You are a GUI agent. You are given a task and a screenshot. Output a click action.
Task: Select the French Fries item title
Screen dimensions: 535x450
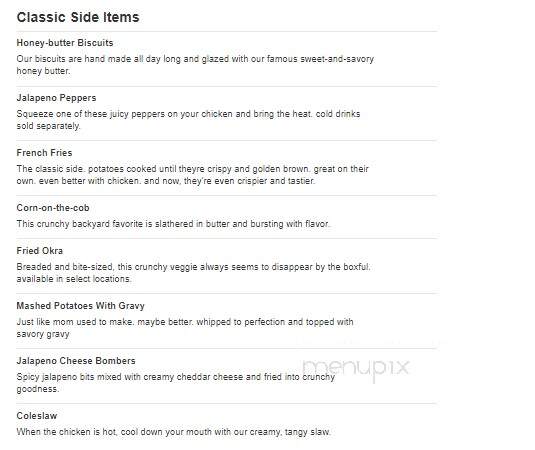coord(44,153)
